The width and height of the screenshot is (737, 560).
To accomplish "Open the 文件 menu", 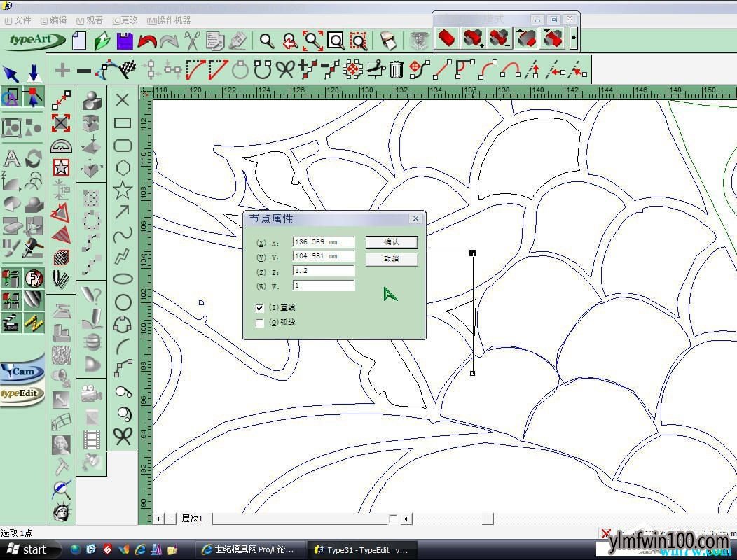I will click(18, 20).
